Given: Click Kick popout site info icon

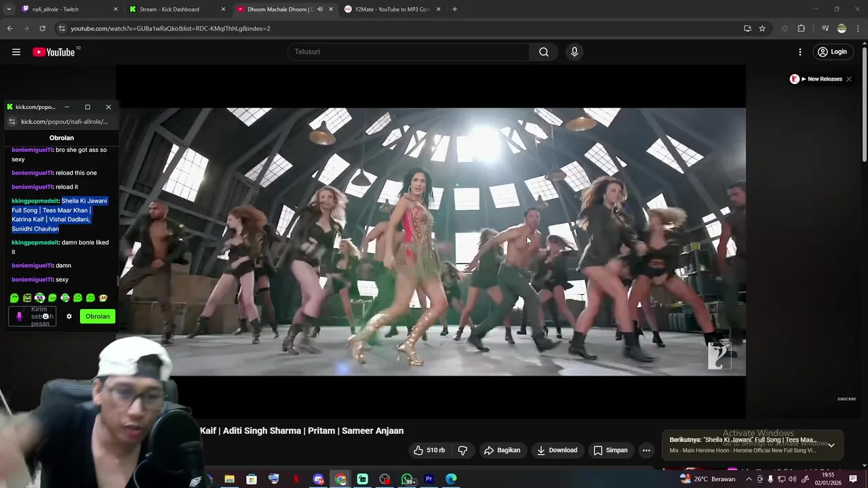Looking at the screenshot, I should tap(12, 122).
